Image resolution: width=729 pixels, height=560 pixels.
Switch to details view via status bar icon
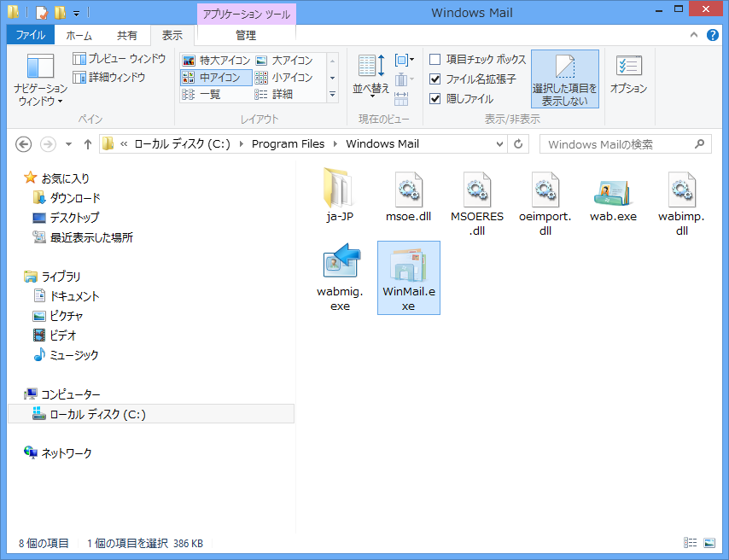click(690, 542)
